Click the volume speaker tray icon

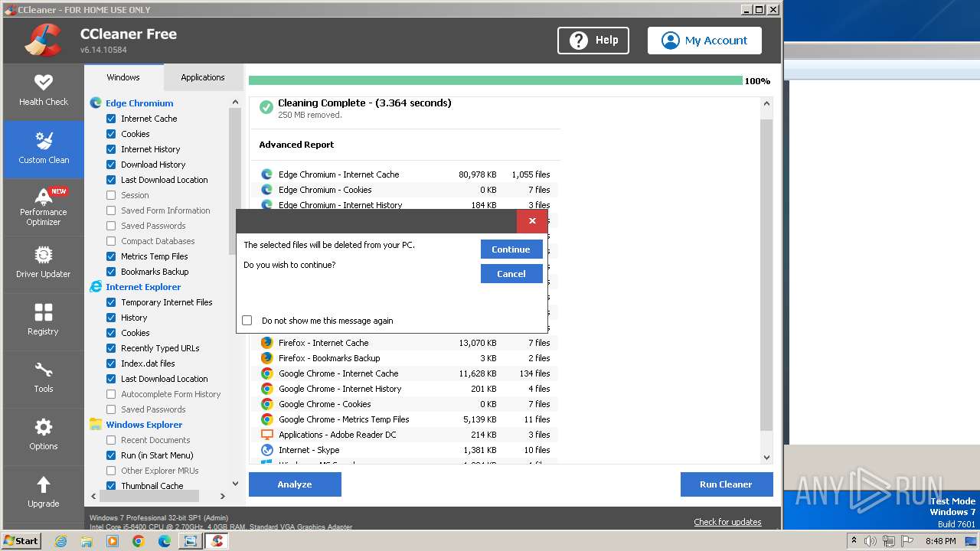click(871, 541)
